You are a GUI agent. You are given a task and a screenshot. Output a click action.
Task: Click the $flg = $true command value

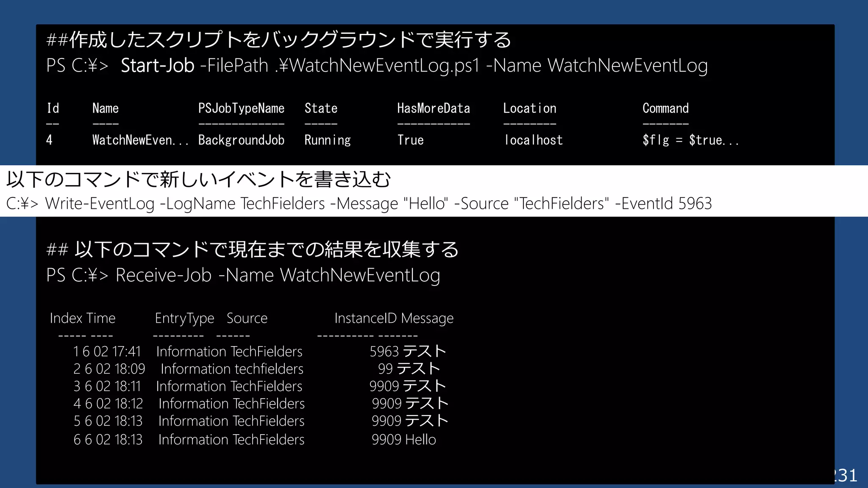(x=690, y=140)
